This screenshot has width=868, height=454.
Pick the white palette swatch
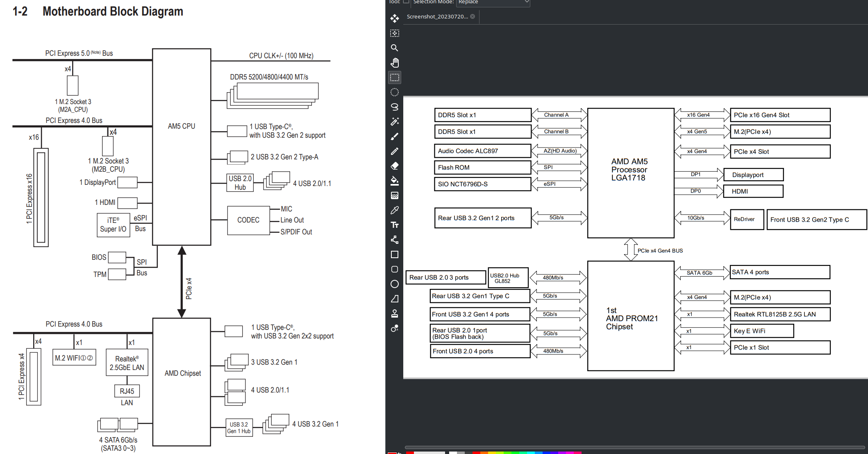coord(453,453)
